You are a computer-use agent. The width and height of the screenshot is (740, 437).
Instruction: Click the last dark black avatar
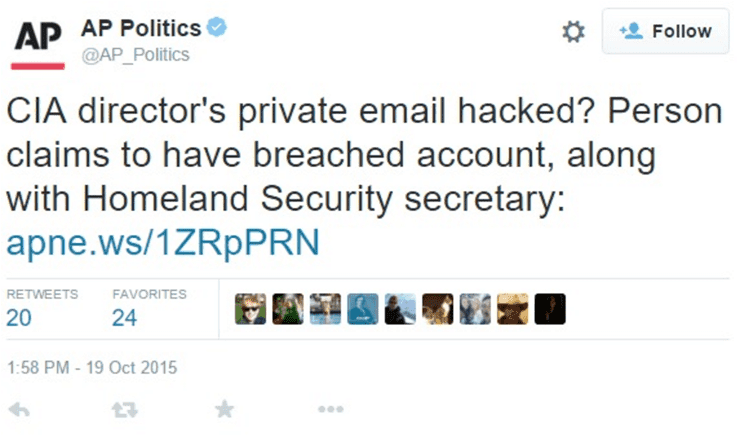549,309
